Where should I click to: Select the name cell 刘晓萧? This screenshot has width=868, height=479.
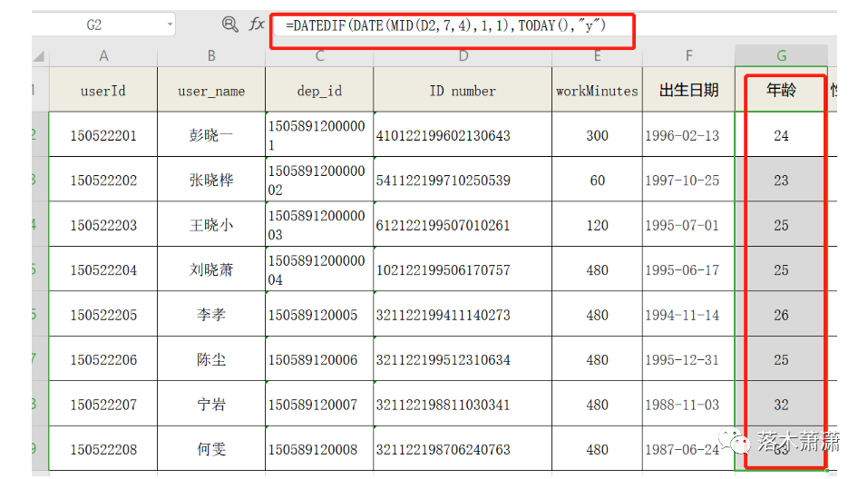211,269
